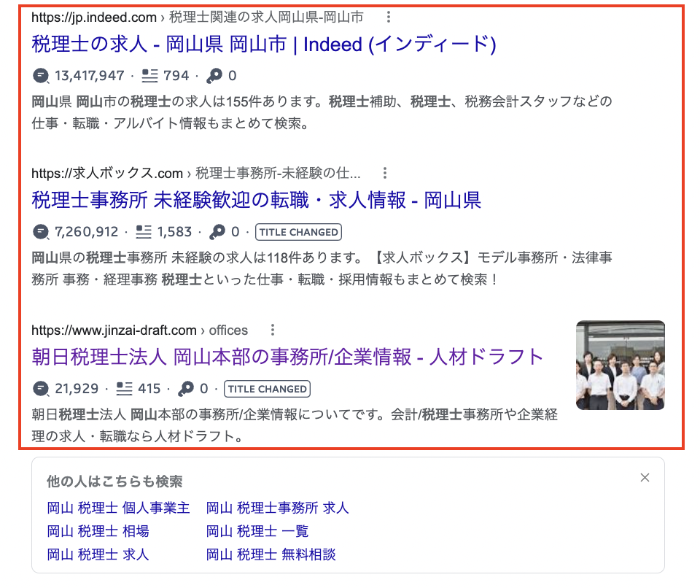Search for 岡山 税理士 相場
Image resolution: width=700 pixels, height=588 pixels.
(98, 531)
